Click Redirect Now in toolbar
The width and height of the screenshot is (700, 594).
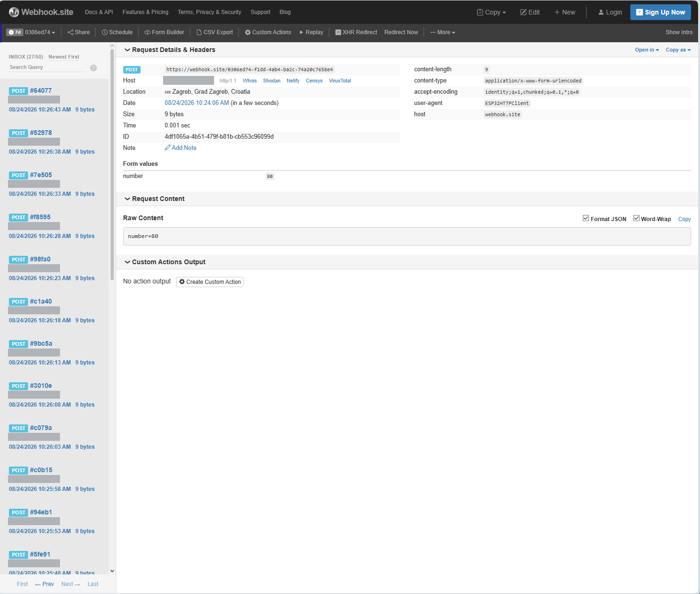[401, 32]
